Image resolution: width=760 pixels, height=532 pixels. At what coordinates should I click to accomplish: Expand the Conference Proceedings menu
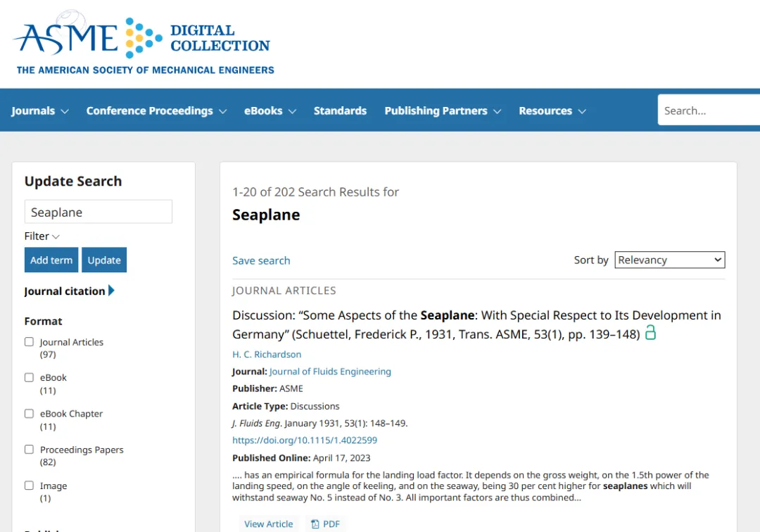(x=156, y=111)
